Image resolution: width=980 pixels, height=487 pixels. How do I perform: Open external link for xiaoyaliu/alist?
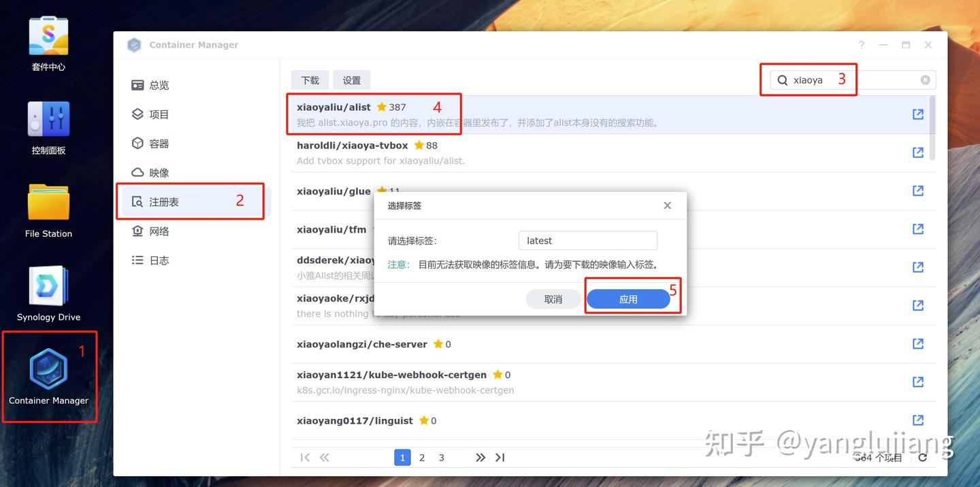pos(917,114)
